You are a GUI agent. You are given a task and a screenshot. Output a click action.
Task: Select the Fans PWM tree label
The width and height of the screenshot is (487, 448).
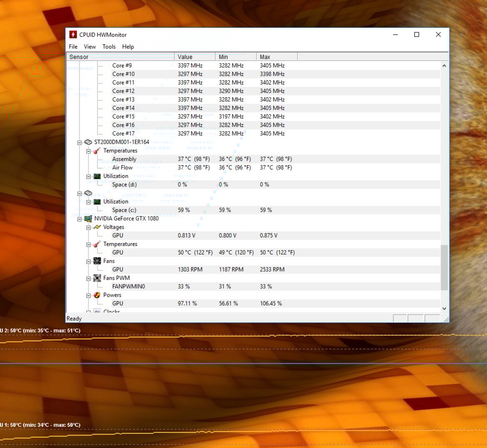point(117,278)
